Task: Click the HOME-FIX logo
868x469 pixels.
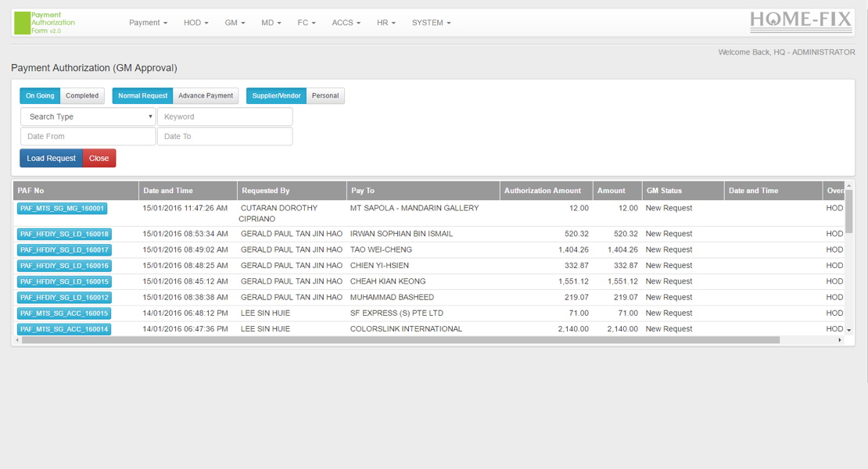Action: pos(800,21)
